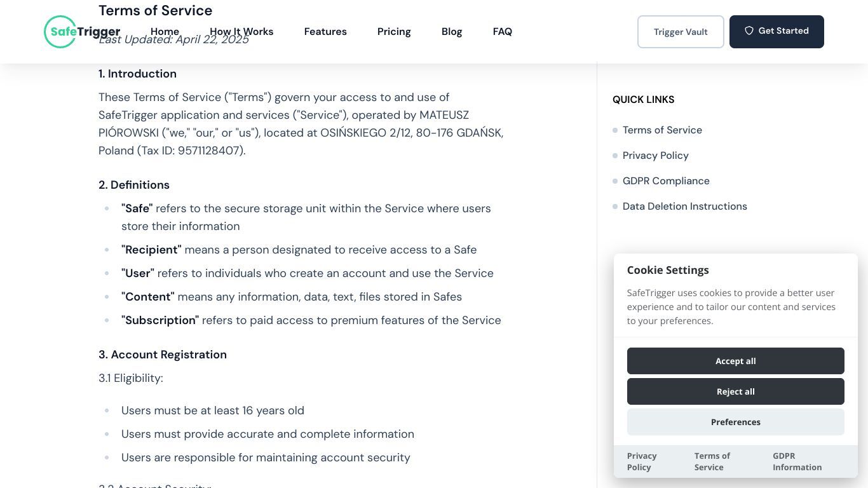Reject all cookies

point(736,391)
